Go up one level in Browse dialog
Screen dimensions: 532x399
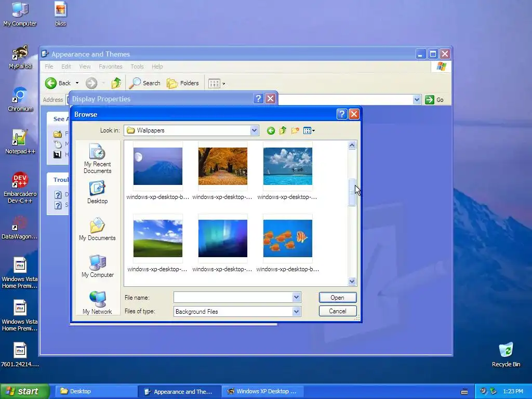point(283,130)
